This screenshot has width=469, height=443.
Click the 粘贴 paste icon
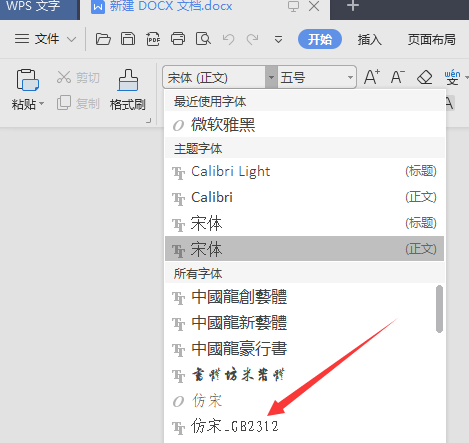[x=27, y=80]
